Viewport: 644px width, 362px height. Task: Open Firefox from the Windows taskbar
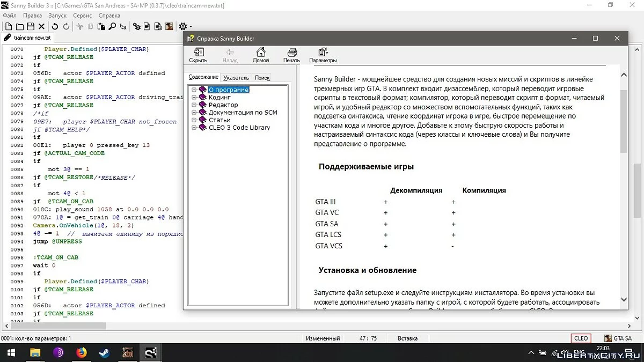pos(81,353)
